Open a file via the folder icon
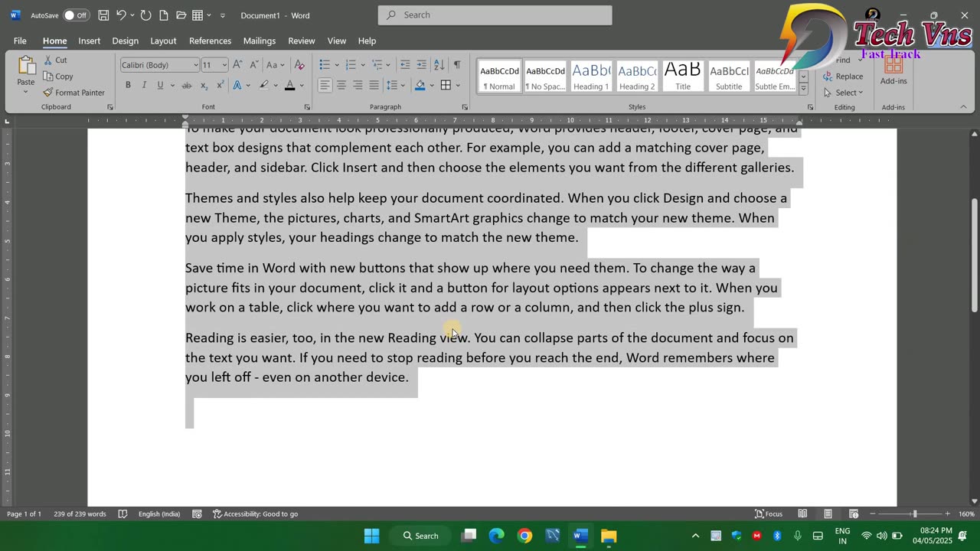Screen dimensions: 980x551 pos(181,15)
